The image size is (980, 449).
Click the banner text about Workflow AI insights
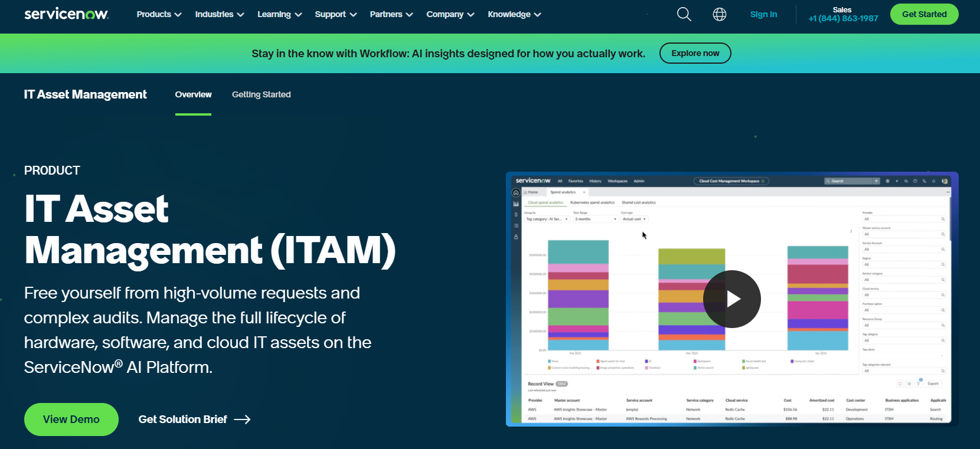click(448, 54)
